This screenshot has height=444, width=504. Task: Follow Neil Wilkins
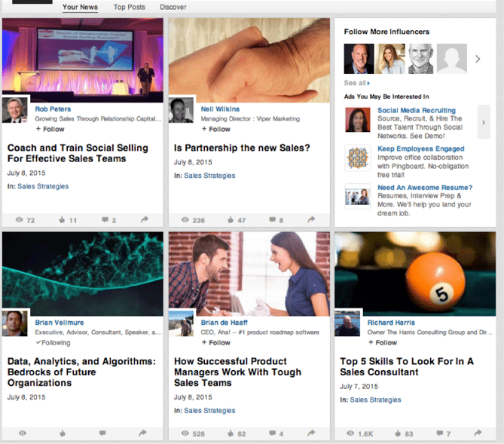215,129
